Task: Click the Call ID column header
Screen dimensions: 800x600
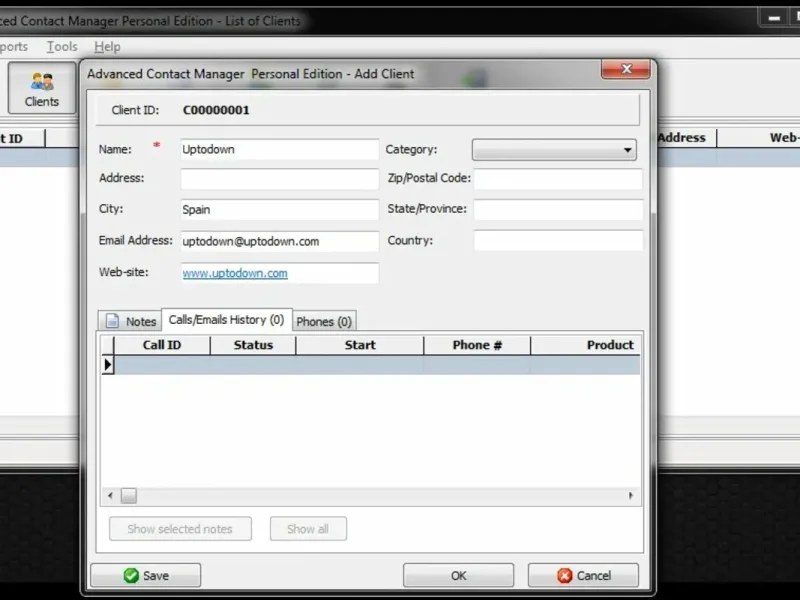Action: coord(162,345)
